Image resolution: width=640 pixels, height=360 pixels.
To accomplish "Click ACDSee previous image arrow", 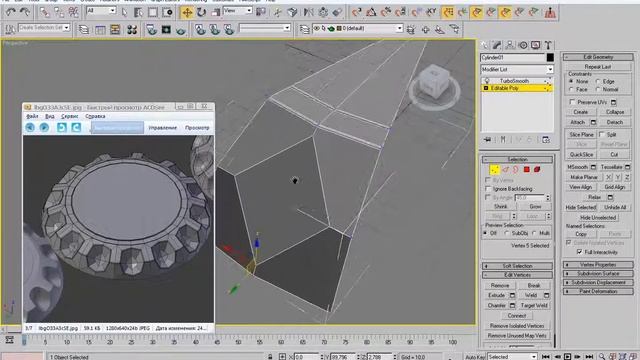I will [30, 127].
